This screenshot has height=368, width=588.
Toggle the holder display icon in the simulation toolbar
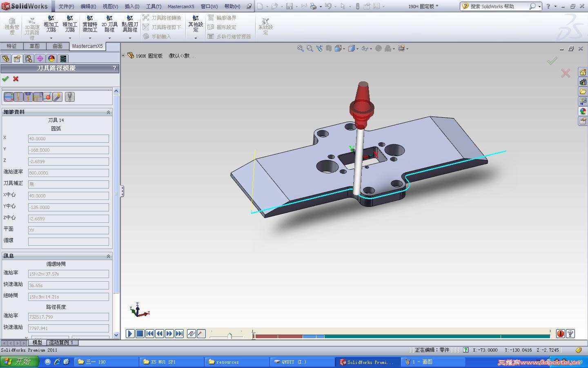(28, 97)
